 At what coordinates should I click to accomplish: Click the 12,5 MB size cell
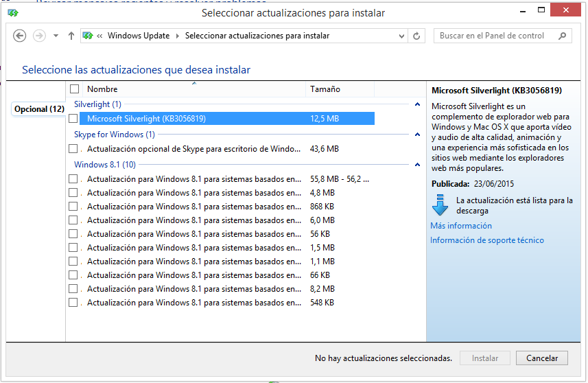[x=325, y=119]
